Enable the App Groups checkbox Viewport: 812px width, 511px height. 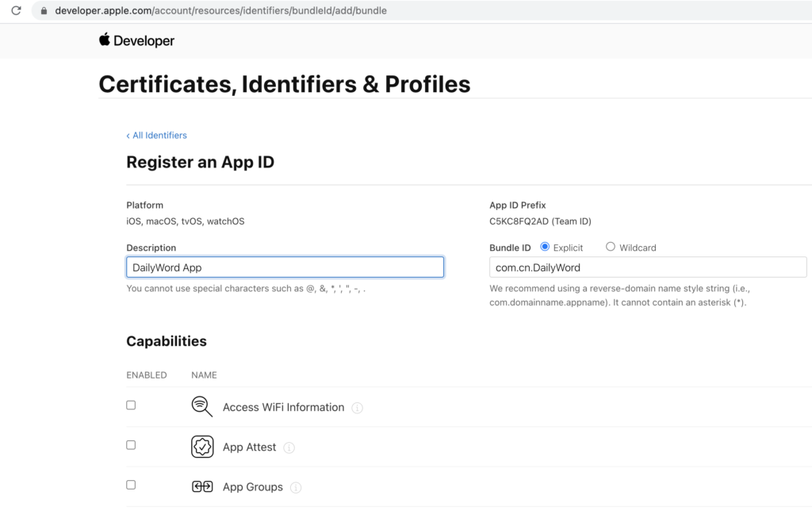(131, 485)
